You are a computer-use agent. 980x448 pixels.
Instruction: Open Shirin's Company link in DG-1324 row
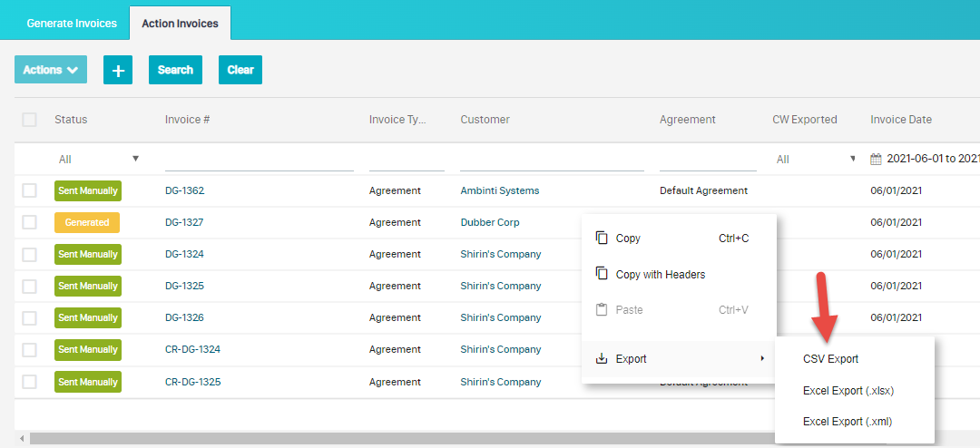pos(501,254)
